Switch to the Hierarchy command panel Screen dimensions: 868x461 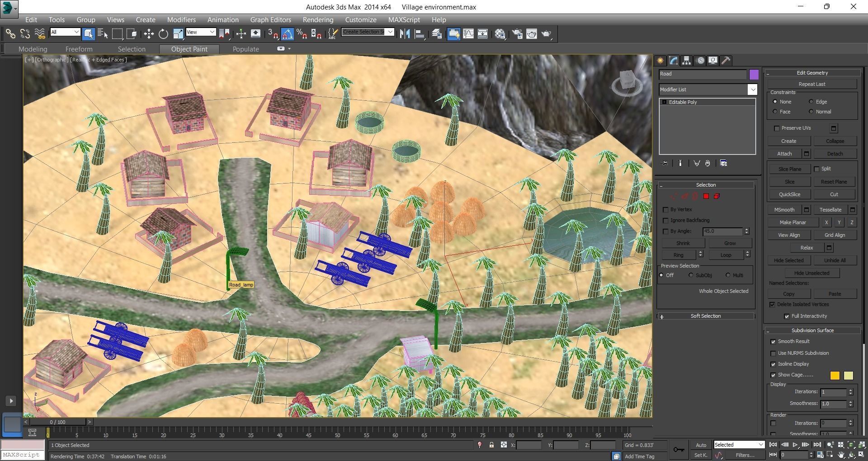tap(687, 61)
